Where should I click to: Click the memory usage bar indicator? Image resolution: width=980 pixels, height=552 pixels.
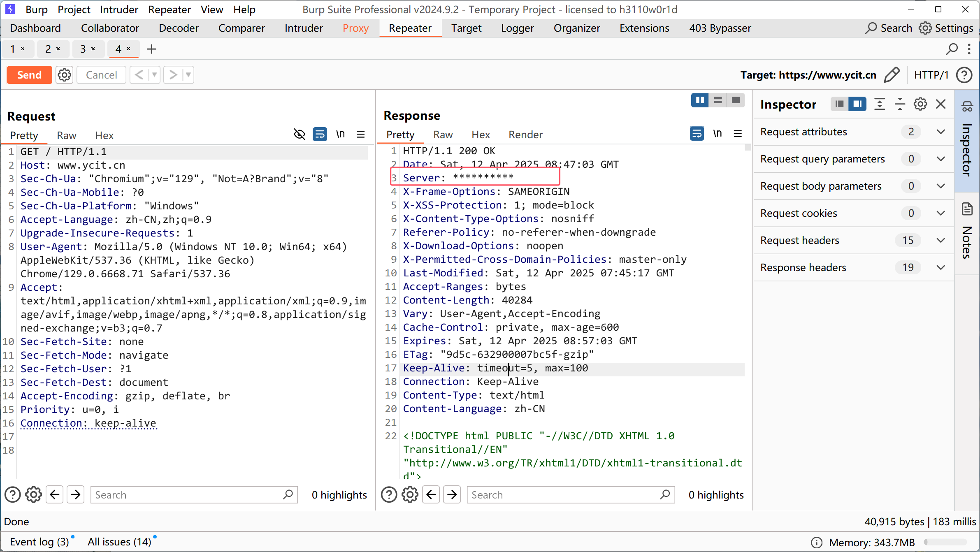[945, 542]
